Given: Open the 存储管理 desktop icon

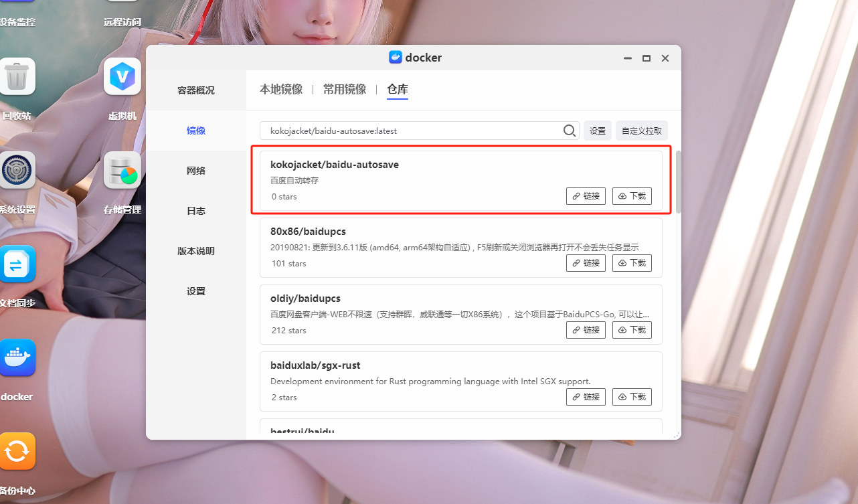Looking at the screenshot, I should point(122,170).
